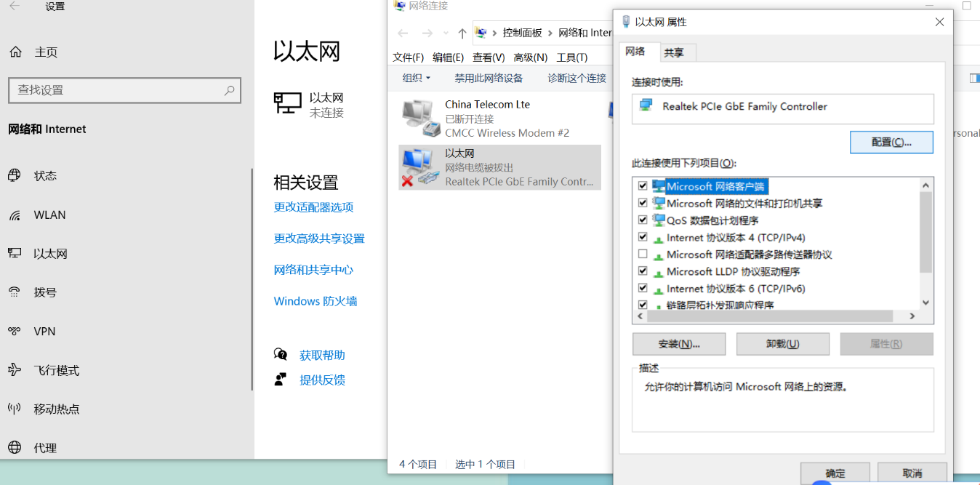
Task: Click the search magnifier in 查找设置 box
Action: 229,90
